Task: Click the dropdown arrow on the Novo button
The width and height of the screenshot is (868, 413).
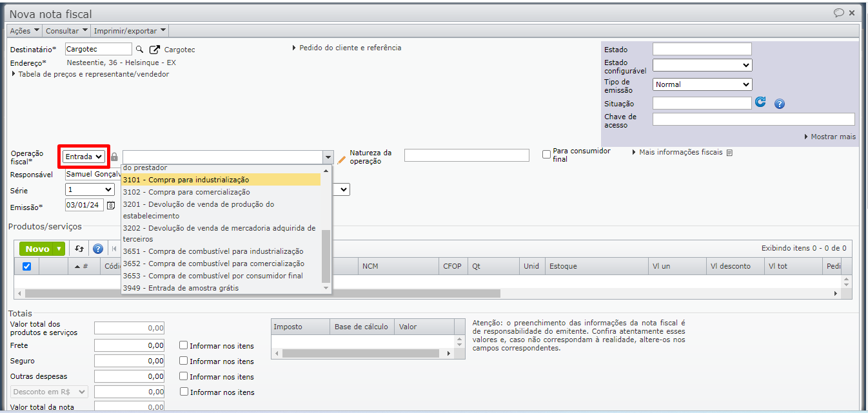Action: [59, 249]
